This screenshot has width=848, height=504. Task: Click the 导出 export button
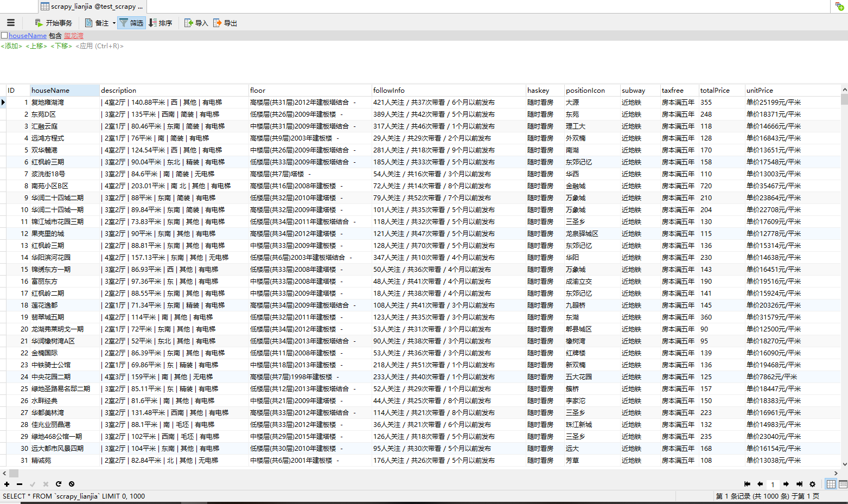tap(225, 23)
